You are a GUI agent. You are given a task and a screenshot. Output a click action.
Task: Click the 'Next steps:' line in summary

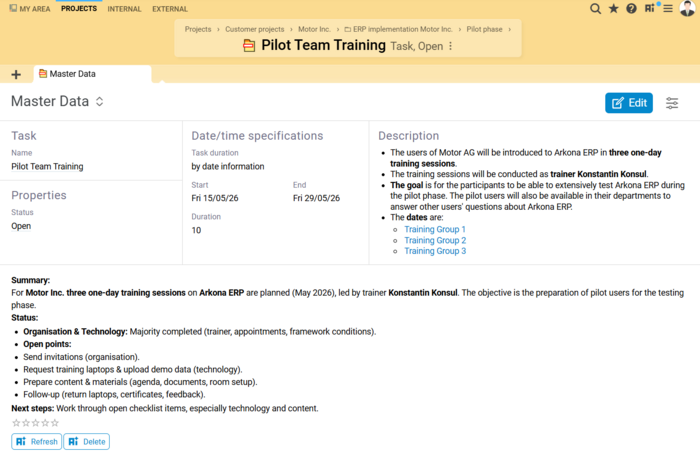click(x=165, y=409)
